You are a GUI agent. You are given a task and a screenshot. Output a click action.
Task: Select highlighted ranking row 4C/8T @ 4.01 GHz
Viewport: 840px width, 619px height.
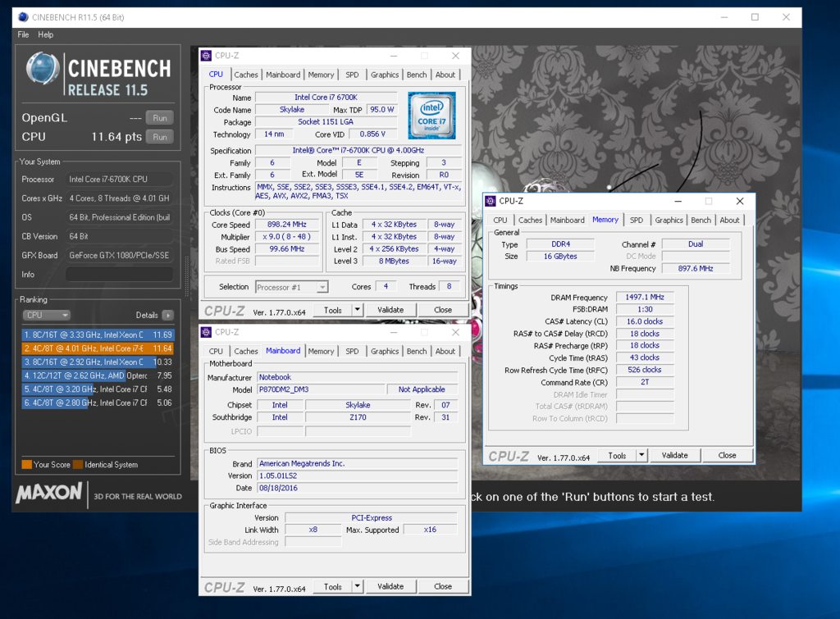coord(98,348)
